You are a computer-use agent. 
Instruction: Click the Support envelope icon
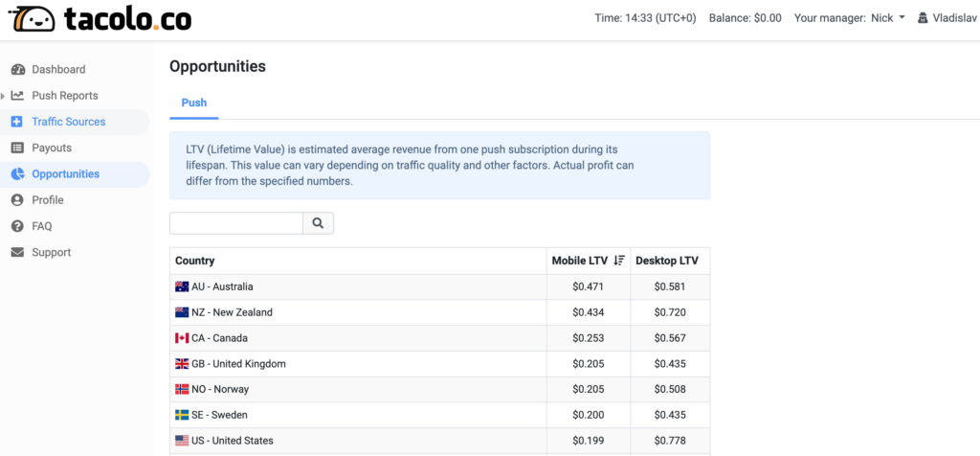point(17,253)
